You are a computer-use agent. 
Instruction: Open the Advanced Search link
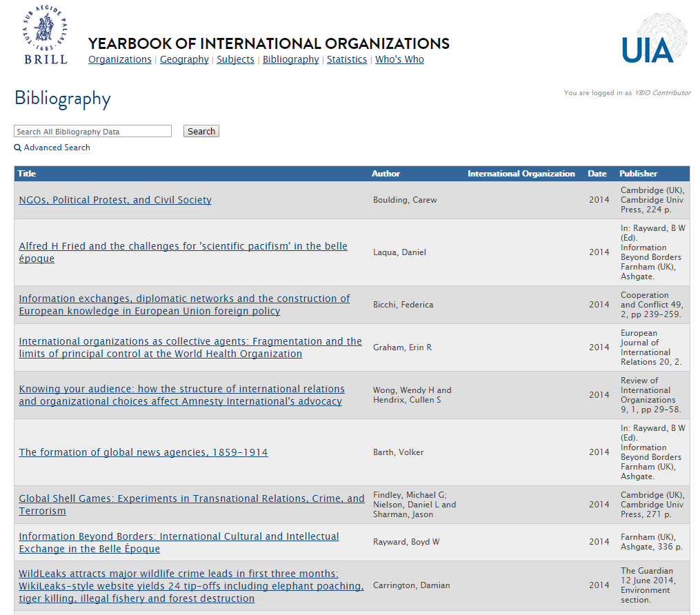[x=57, y=148]
